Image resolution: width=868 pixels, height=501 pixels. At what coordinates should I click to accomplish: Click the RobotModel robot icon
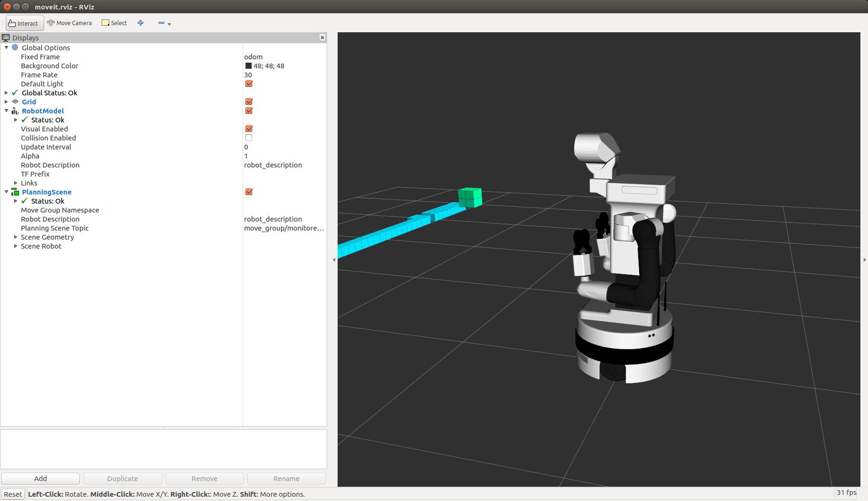tap(15, 111)
